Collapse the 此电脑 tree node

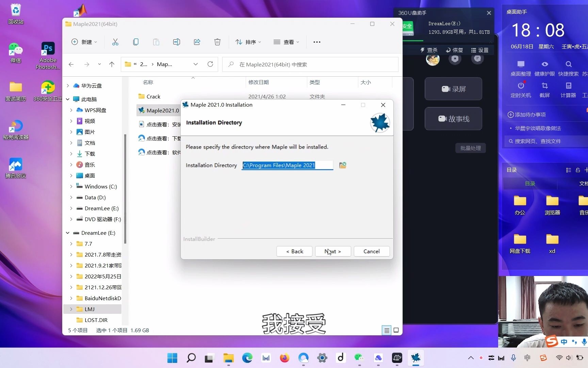pyautogui.click(x=68, y=99)
